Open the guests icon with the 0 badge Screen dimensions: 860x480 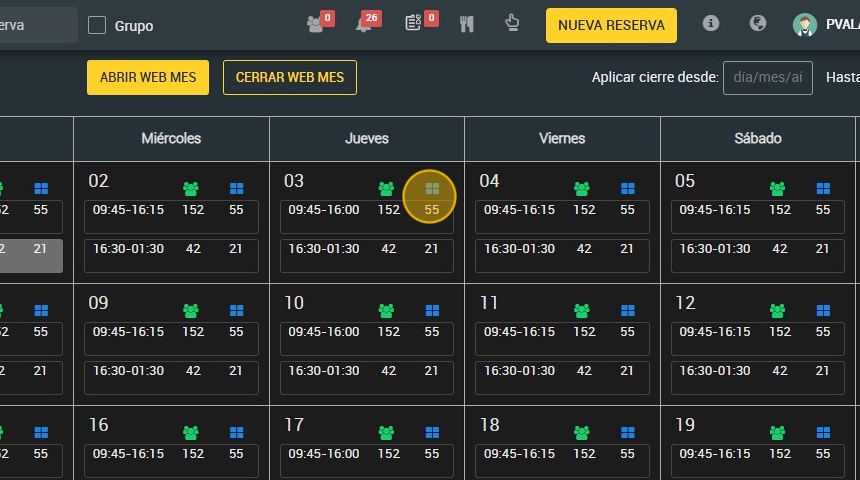pyautogui.click(x=315, y=24)
